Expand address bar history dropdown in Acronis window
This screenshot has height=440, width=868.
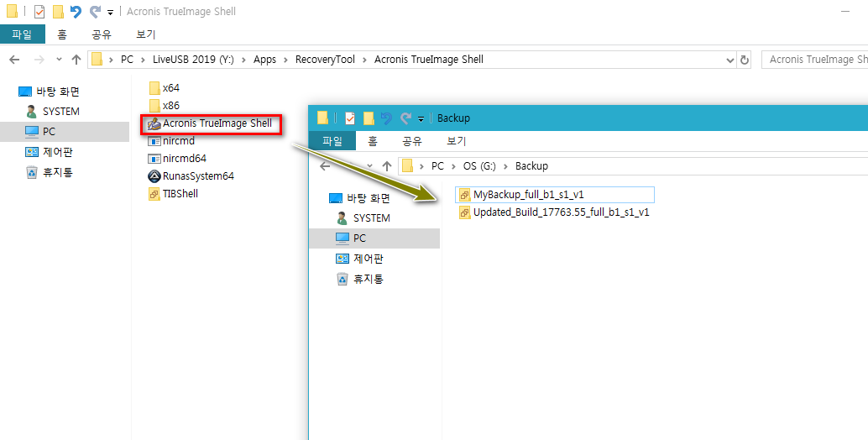pos(730,60)
